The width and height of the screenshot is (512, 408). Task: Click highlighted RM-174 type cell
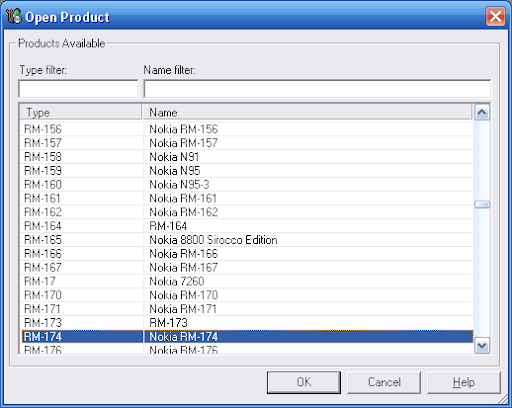82,337
